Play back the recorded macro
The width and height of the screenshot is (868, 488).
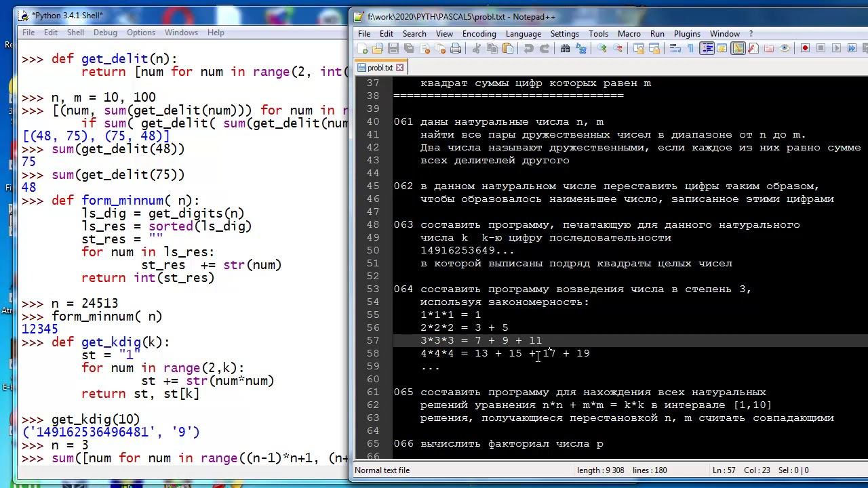pyautogui.click(x=836, y=48)
